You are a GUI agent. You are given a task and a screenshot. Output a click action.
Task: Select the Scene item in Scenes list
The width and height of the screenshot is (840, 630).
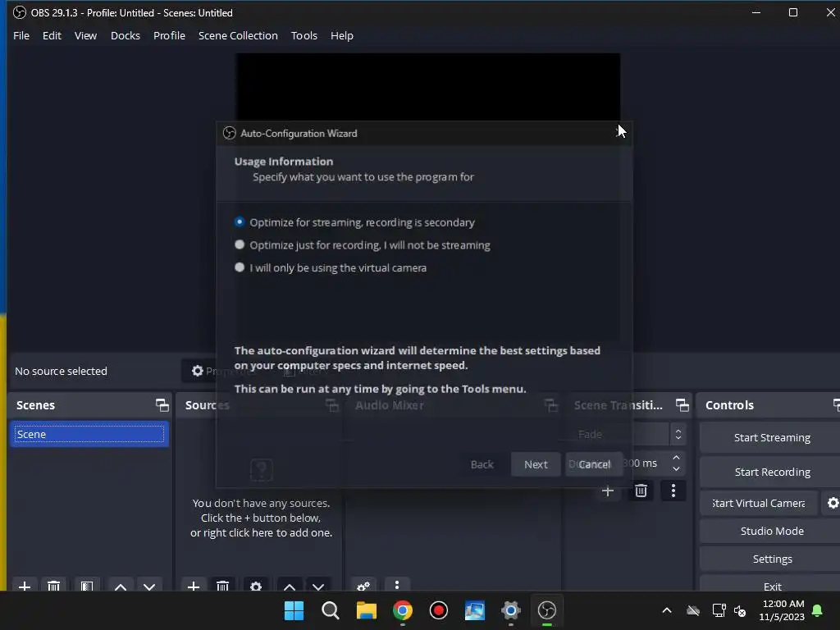(89, 434)
